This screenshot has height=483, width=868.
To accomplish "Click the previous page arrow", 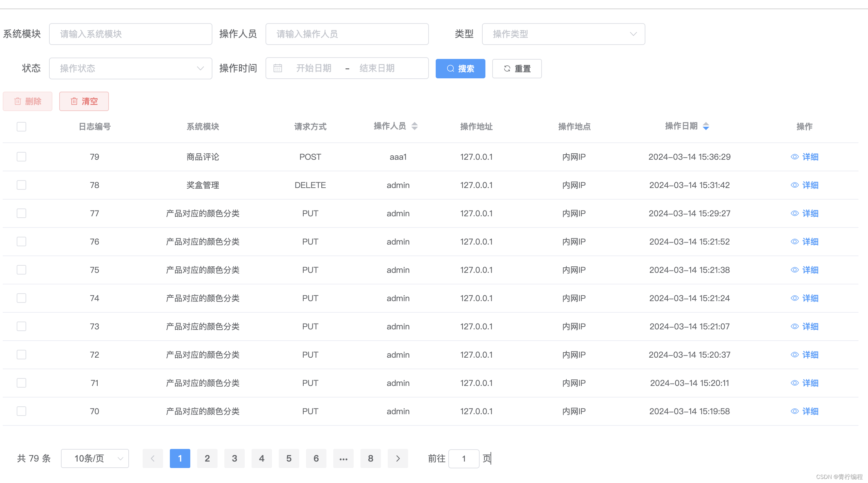I will tap(152, 458).
